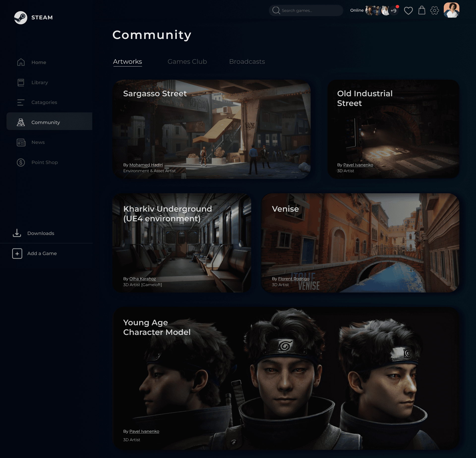
Task: Click the Point Shop coin icon
Action: [21, 163]
